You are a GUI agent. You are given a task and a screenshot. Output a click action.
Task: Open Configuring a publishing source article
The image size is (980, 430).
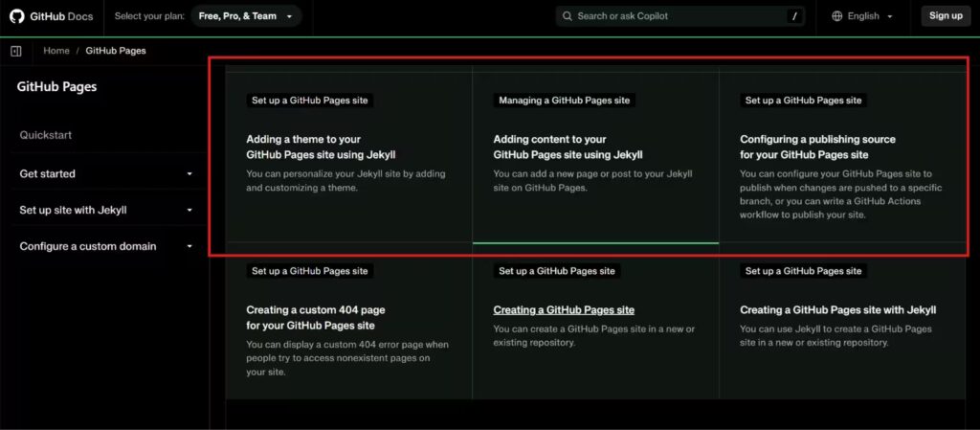click(817, 147)
